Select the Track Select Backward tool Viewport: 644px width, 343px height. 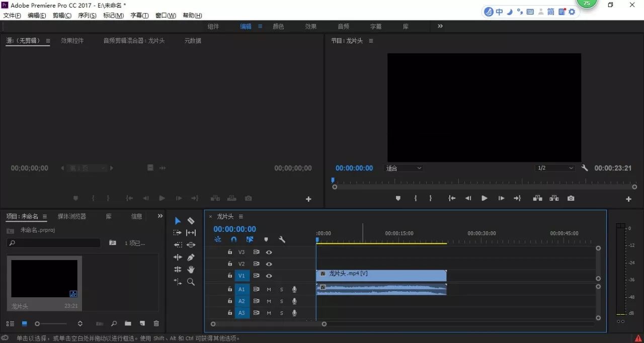[x=178, y=245]
